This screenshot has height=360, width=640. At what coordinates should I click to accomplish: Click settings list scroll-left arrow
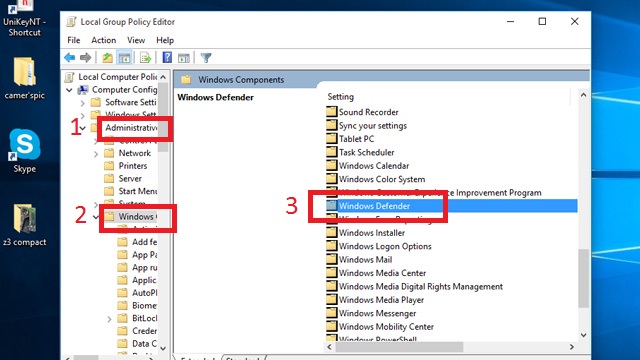329,347
